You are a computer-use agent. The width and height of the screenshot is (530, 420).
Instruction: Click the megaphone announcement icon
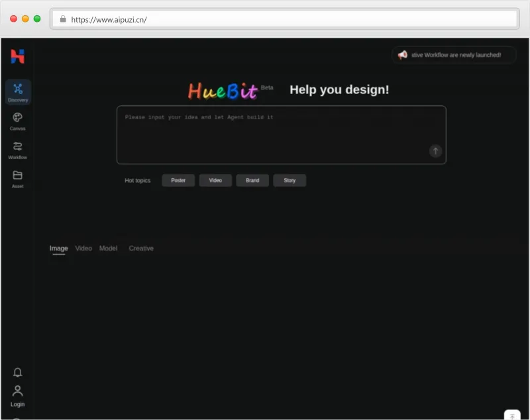pos(401,55)
